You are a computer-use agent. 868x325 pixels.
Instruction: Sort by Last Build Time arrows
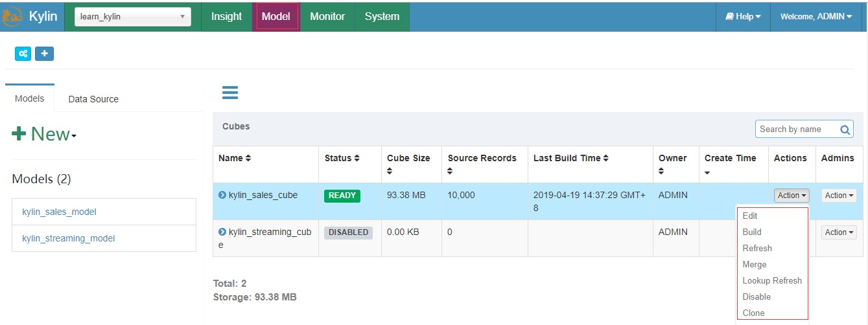(605, 159)
